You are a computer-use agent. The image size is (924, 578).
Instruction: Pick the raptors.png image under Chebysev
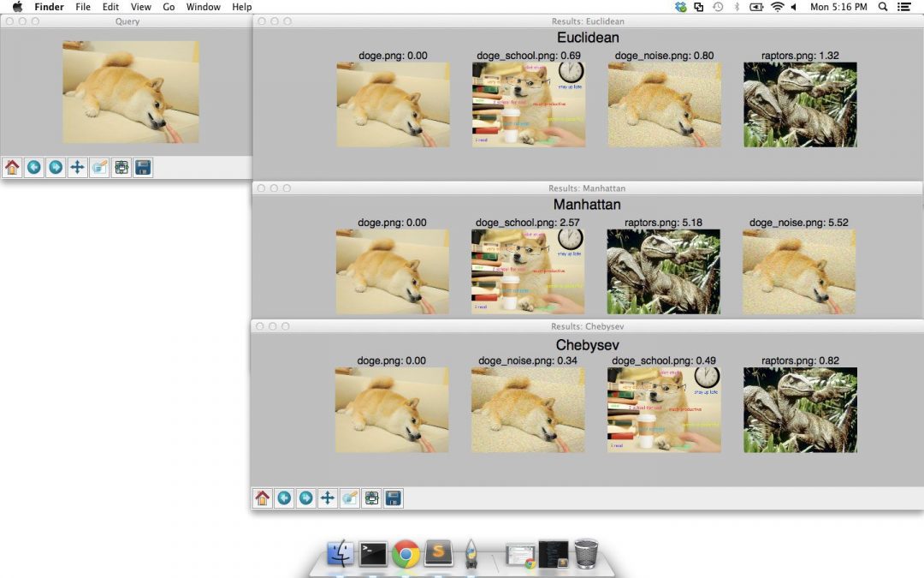pos(800,410)
